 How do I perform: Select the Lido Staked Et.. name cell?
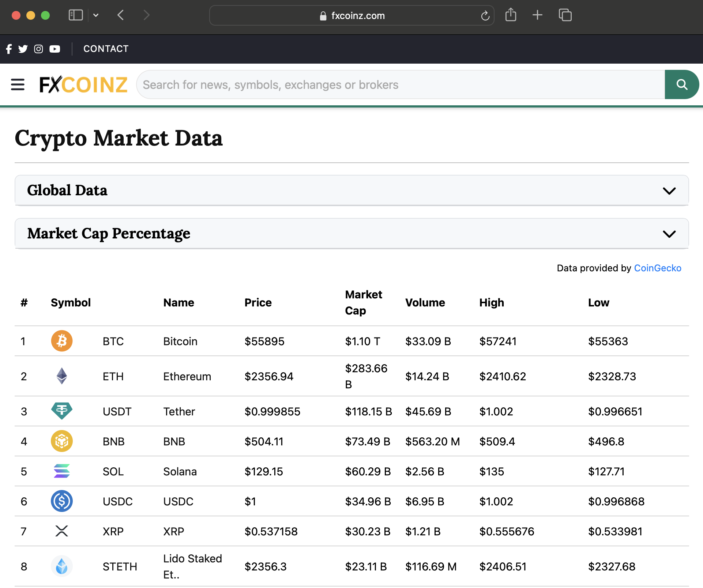pos(192,566)
